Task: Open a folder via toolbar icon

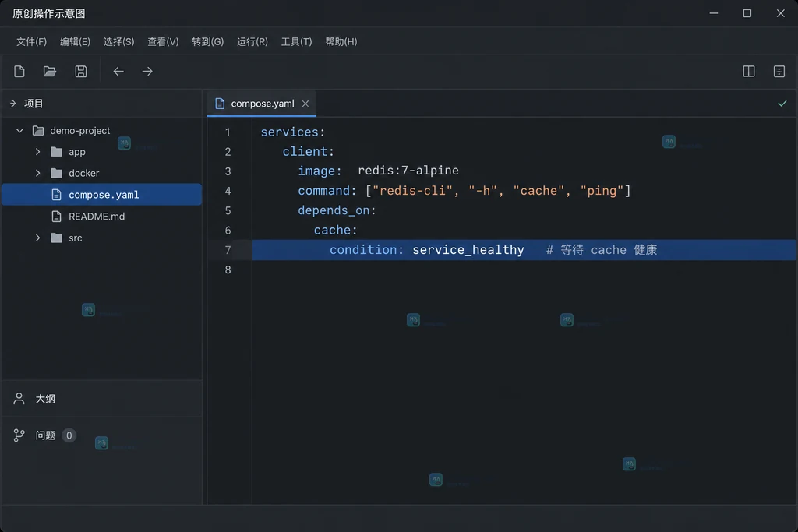Action: tap(49, 71)
